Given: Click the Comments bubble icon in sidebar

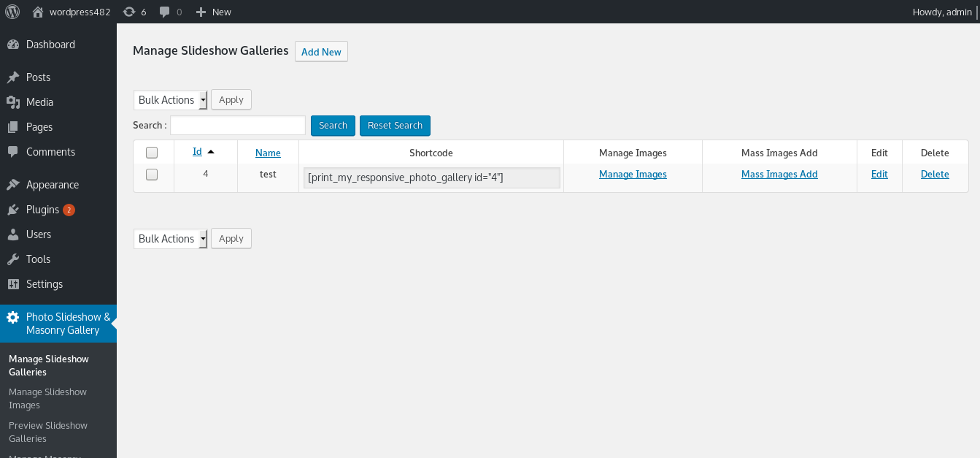Looking at the screenshot, I should tap(13, 152).
